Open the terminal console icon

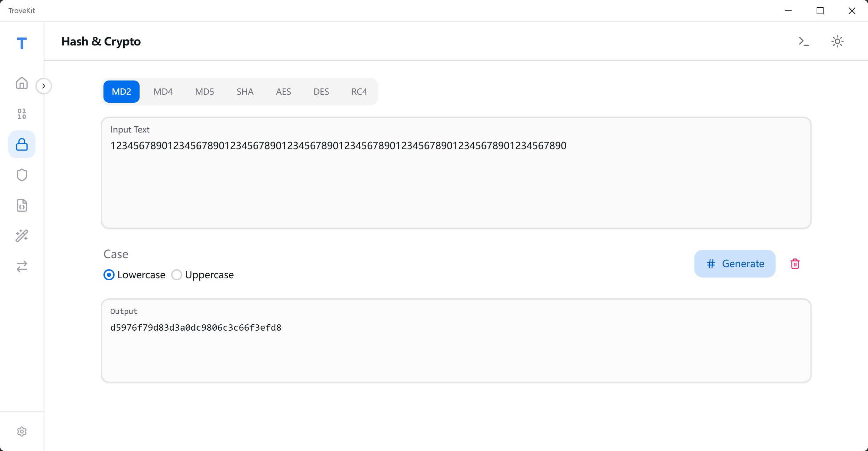point(803,41)
